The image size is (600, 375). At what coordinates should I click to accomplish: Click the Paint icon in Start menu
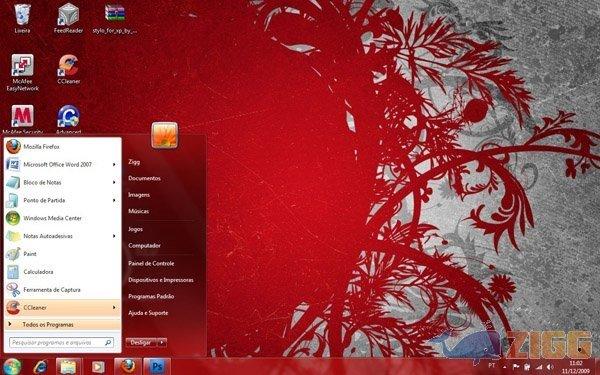[x=13, y=254]
